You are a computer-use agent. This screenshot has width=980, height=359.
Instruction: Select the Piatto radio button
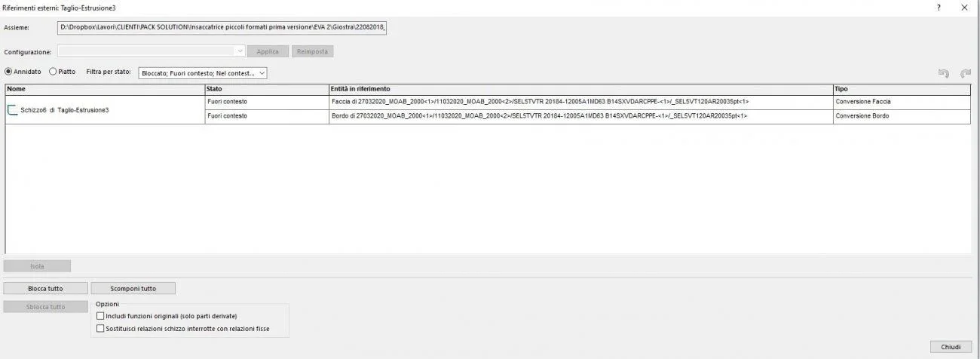pos(53,72)
